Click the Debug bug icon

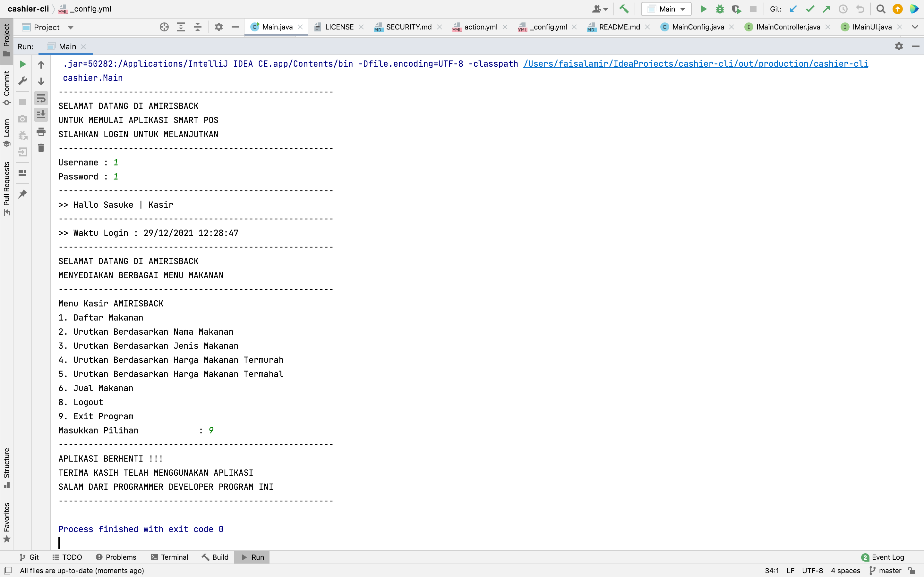tap(720, 9)
